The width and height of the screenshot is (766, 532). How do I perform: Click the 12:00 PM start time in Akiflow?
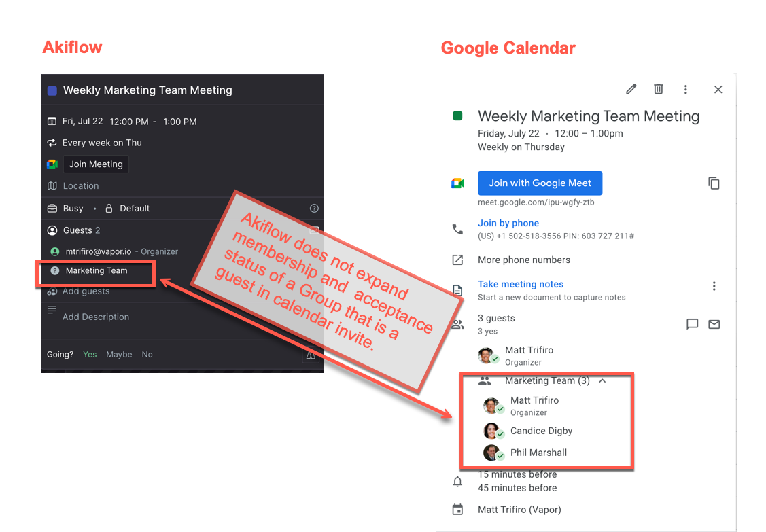point(129,122)
